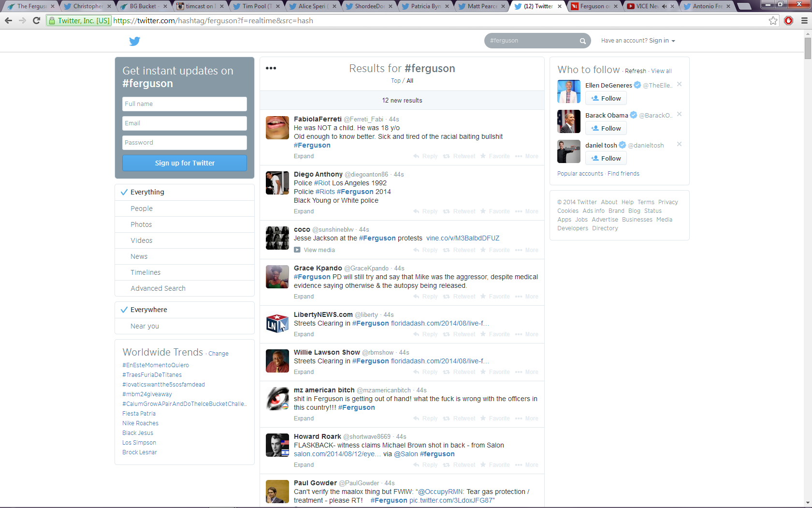Focus the Email input field
Viewport: 812px width, 508px height.
point(185,123)
